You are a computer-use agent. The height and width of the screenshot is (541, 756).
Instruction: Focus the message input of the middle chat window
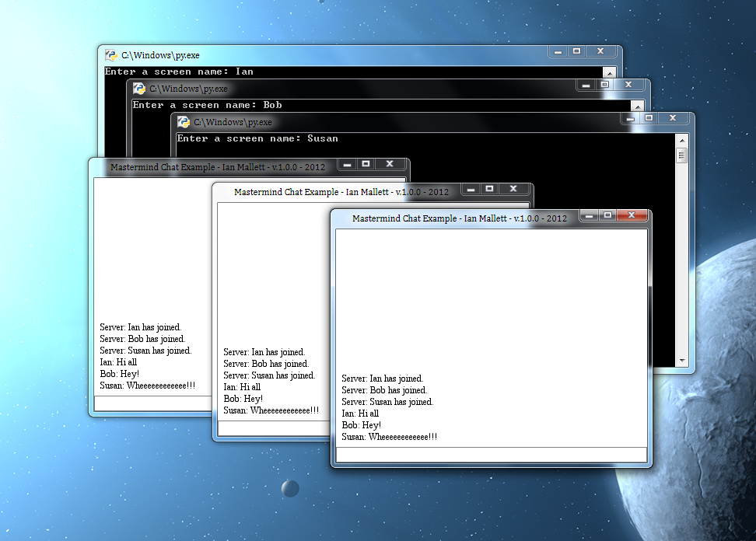[272, 428]
